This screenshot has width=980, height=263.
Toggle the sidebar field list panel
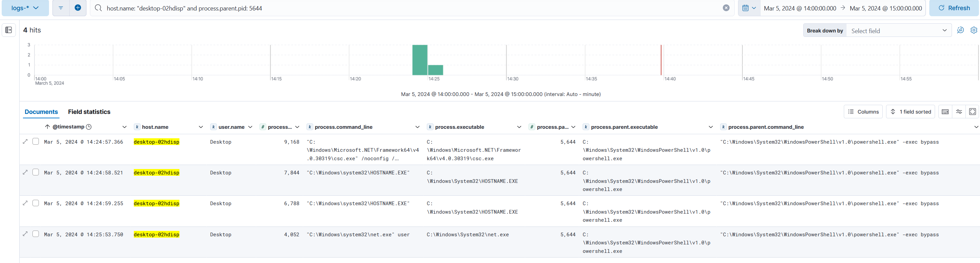[9, 30]
